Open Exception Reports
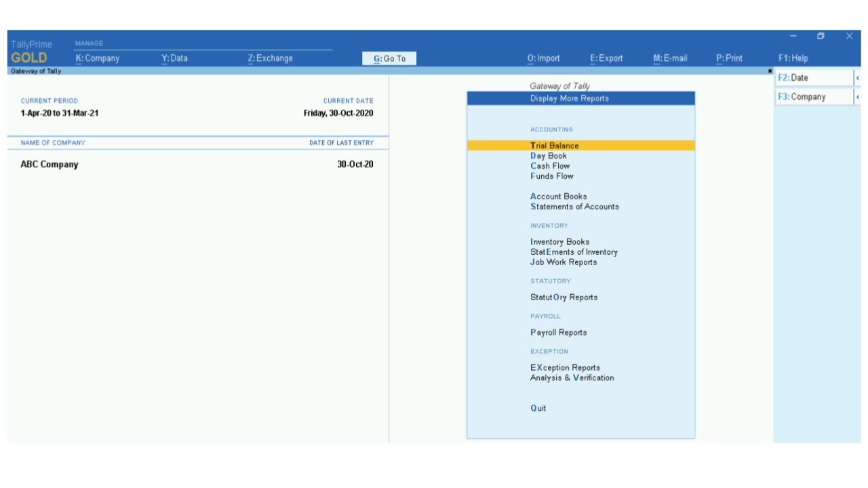 point(565,368)
